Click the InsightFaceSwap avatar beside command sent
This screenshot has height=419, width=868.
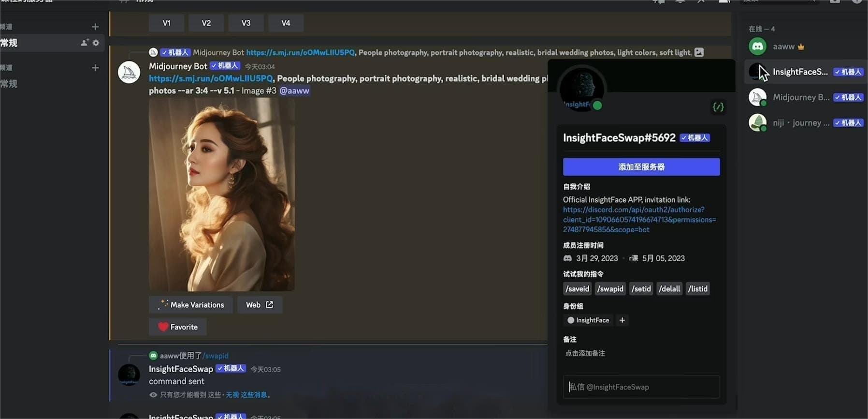coord(129,375)
